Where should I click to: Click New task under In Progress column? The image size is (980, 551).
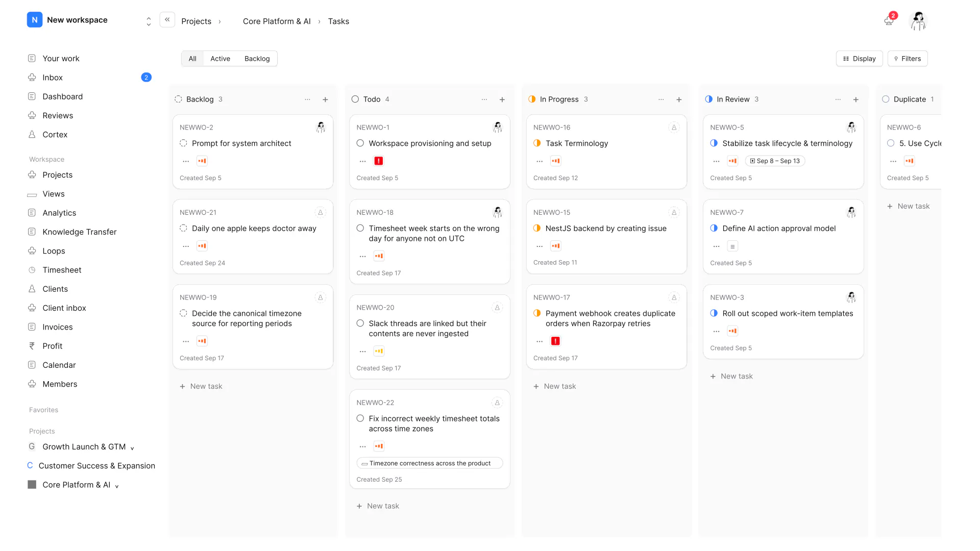tap(554, 386)
